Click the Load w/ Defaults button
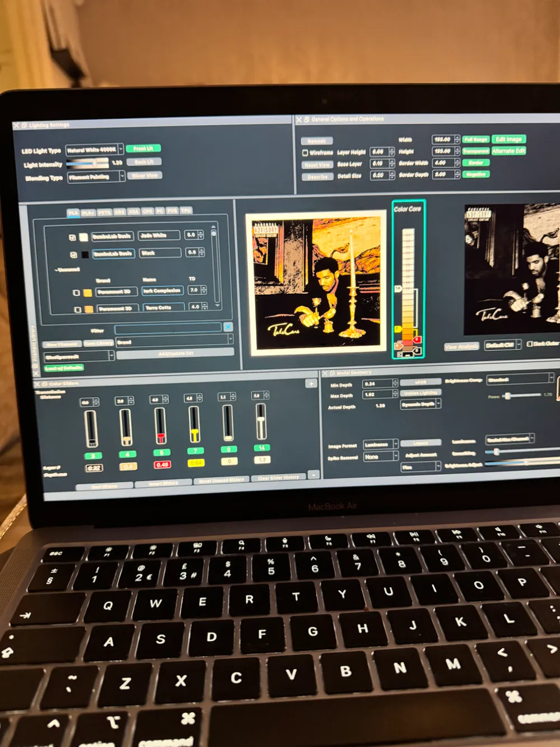The width and height of the screenshot is (560, 747). [64, 368]
